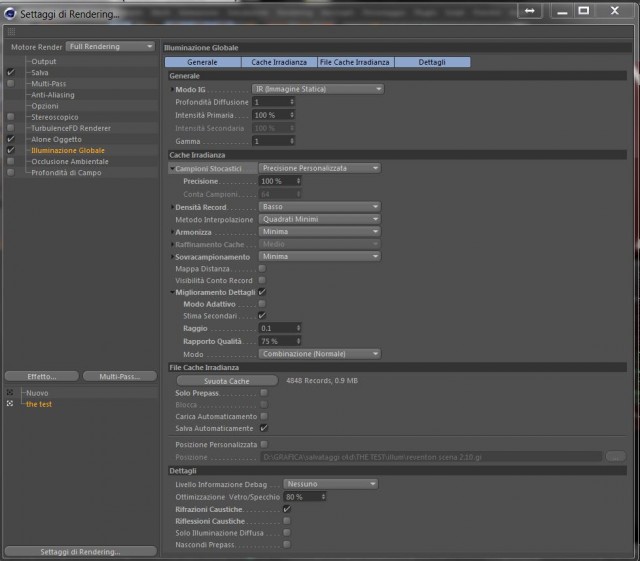Open Opzioni settings
The width and height of the screenshot is (640, 561).
[x=45, y=106]
